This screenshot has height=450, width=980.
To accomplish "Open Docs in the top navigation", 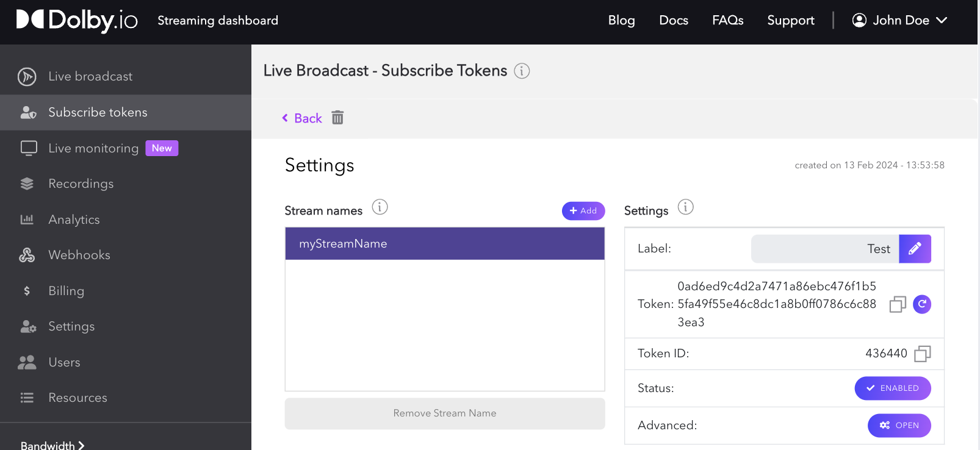I will 673,21.
